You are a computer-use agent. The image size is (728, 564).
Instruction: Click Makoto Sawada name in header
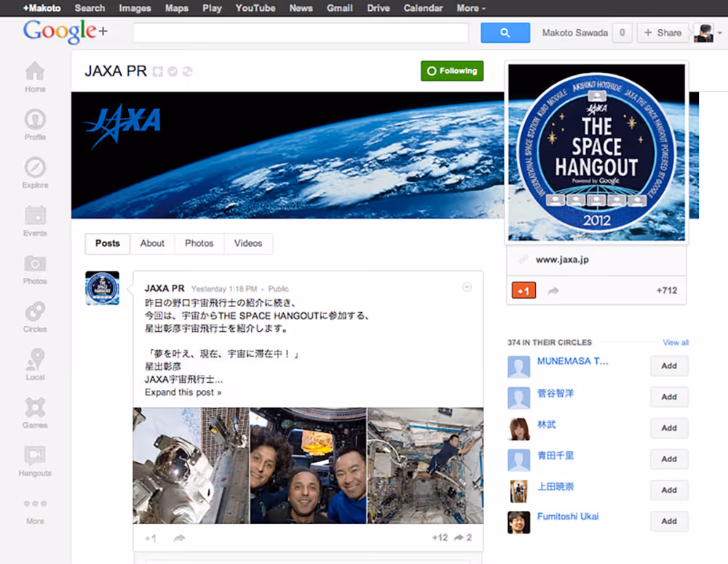[x=575, y=33]
